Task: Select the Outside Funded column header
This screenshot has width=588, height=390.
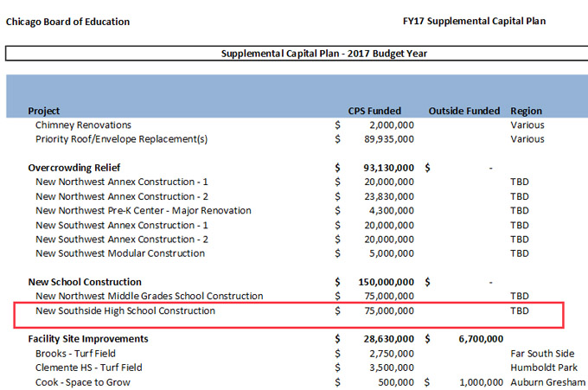Action: (463, 111)
